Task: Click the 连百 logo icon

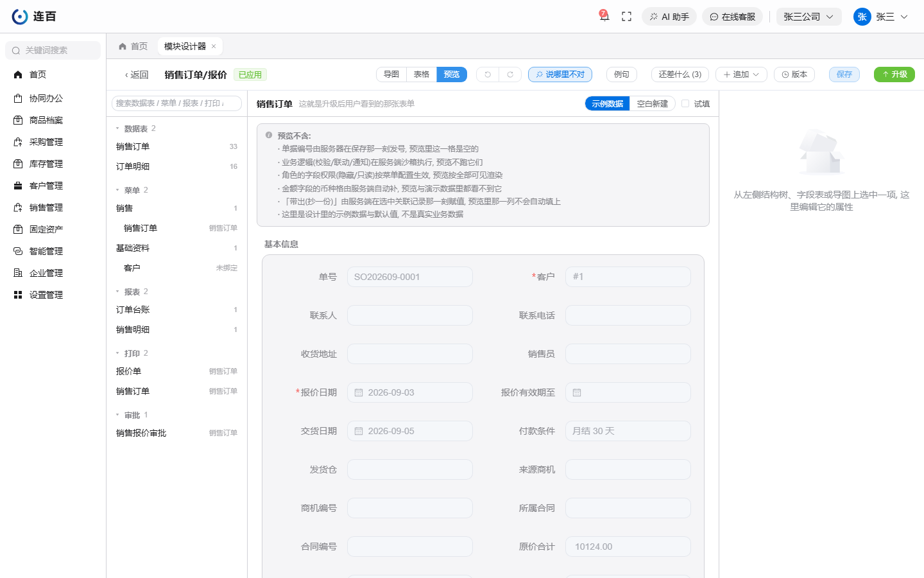Action: coord(20,17)
